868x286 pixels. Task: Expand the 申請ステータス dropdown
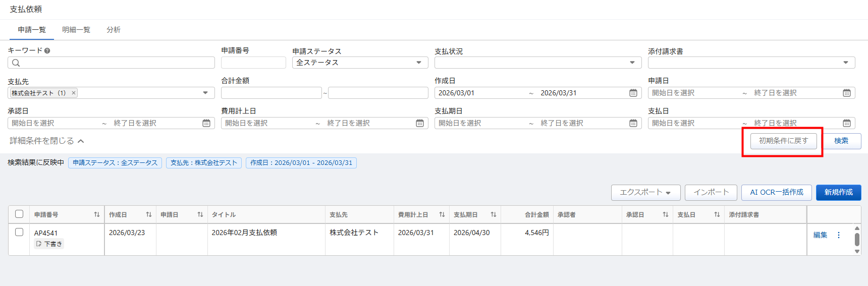point(418,63)
